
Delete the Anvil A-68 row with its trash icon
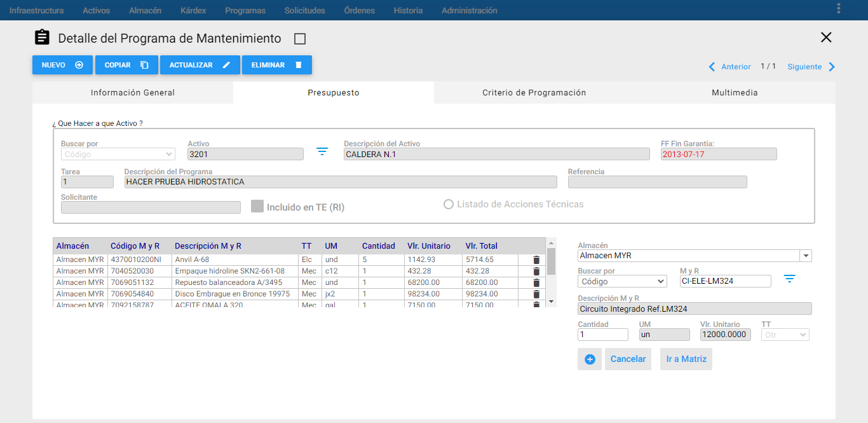pos(536,260)
